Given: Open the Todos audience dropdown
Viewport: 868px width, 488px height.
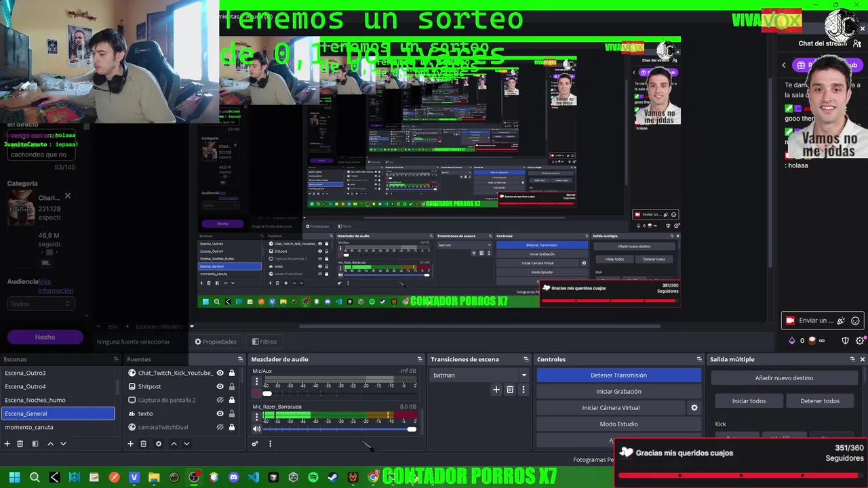Looking at the screenshot, I should pos(41,304).
